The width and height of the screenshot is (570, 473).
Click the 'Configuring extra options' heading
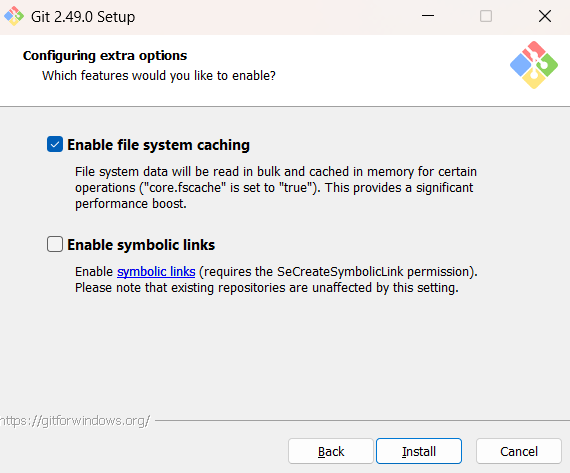pyautogui.click(x=105, y=56)
